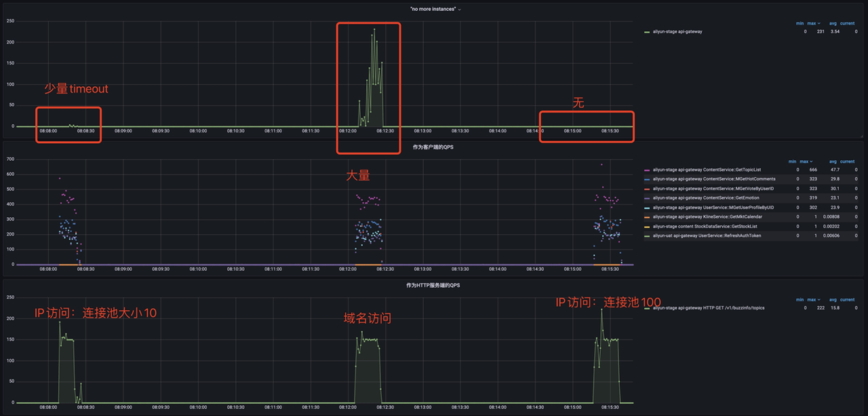Sort the top panel legend by min
Viewport: 868px width, 416px height.
point(800,24)
